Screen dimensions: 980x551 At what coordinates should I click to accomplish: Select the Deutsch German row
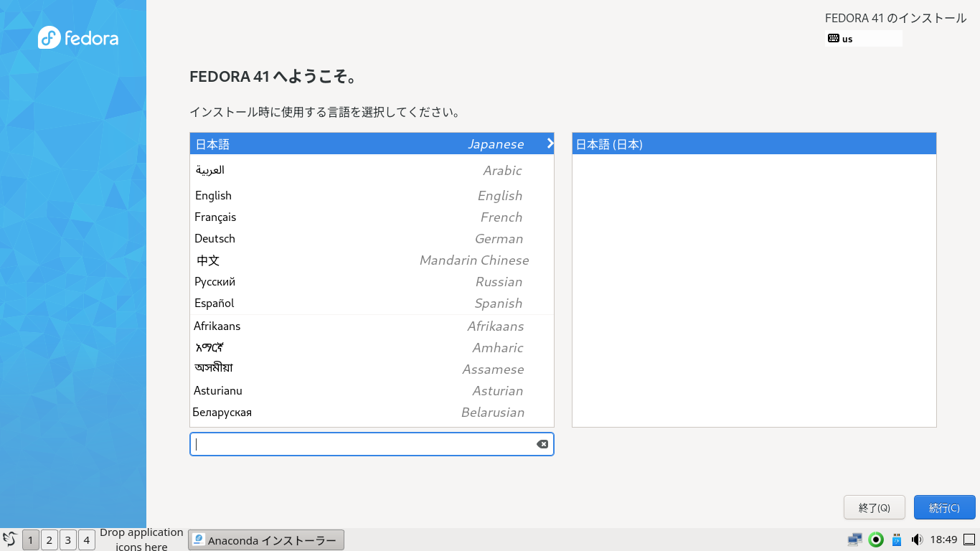pos(372,238)
